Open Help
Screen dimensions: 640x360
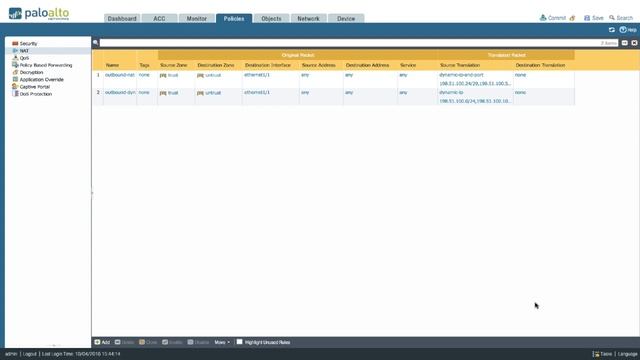(x=628, y=30)
